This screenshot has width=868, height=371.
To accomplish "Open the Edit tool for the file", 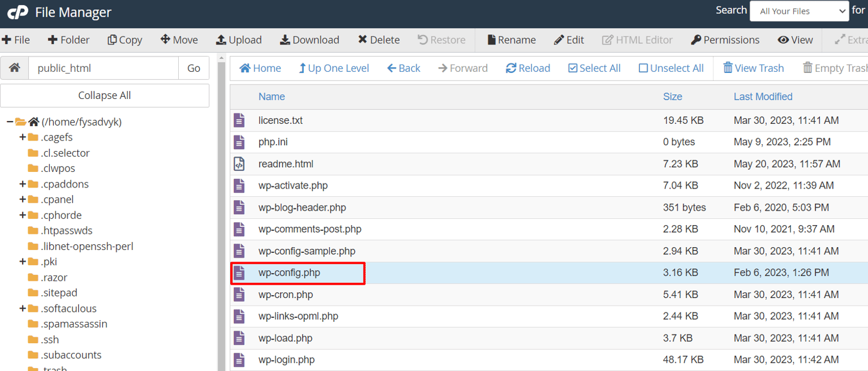I will [569, 40].
